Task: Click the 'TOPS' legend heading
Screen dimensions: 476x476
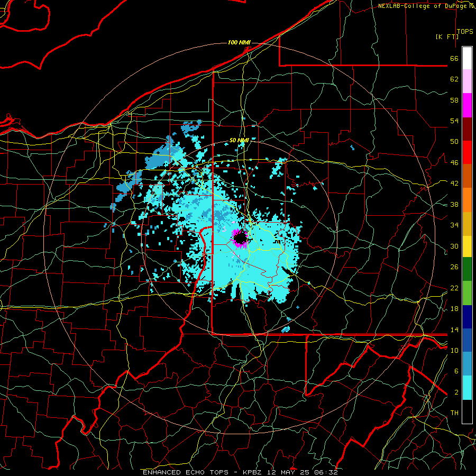Action: pyautogui.click(x=465, y=32)
